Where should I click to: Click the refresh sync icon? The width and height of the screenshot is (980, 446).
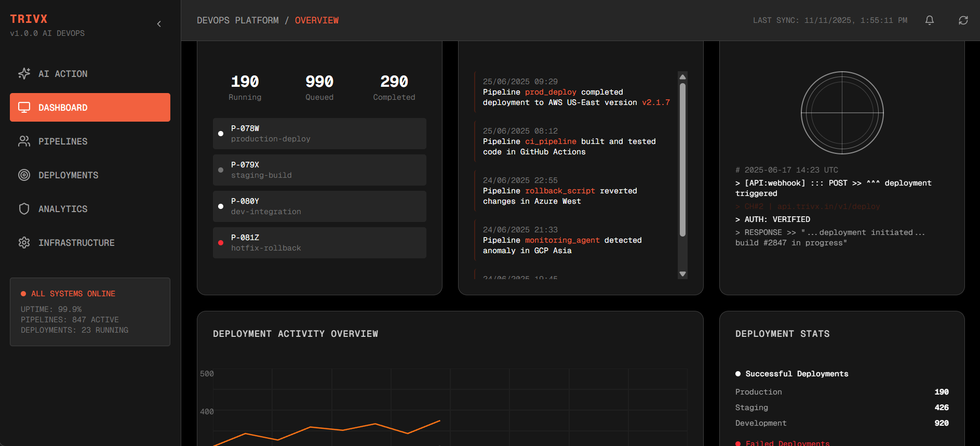[963, 20]
